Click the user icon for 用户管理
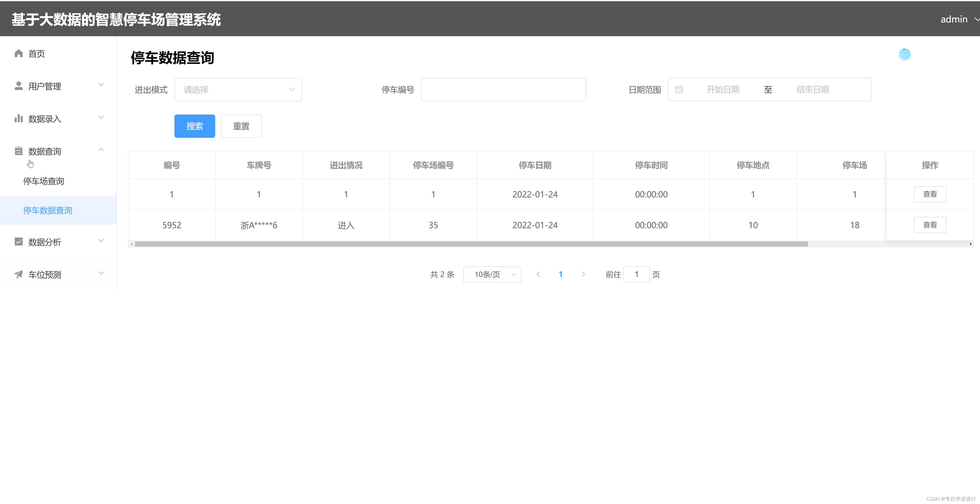 (19, 86)
